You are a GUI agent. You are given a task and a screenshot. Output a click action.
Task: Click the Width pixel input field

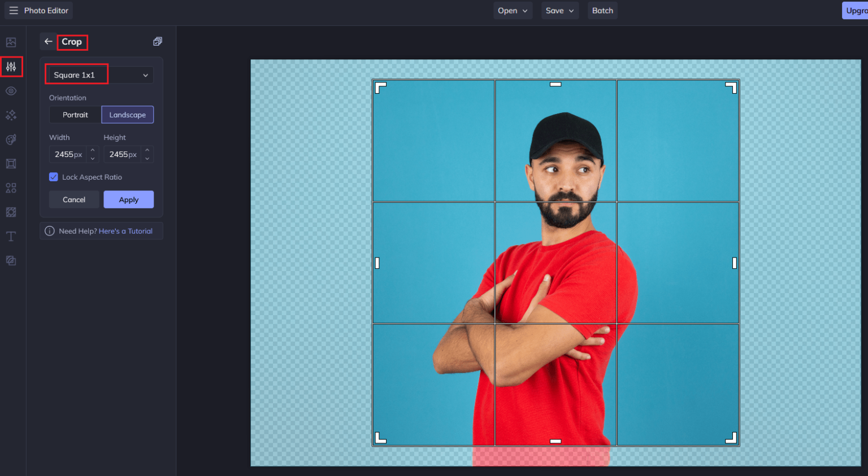point(68,155)
